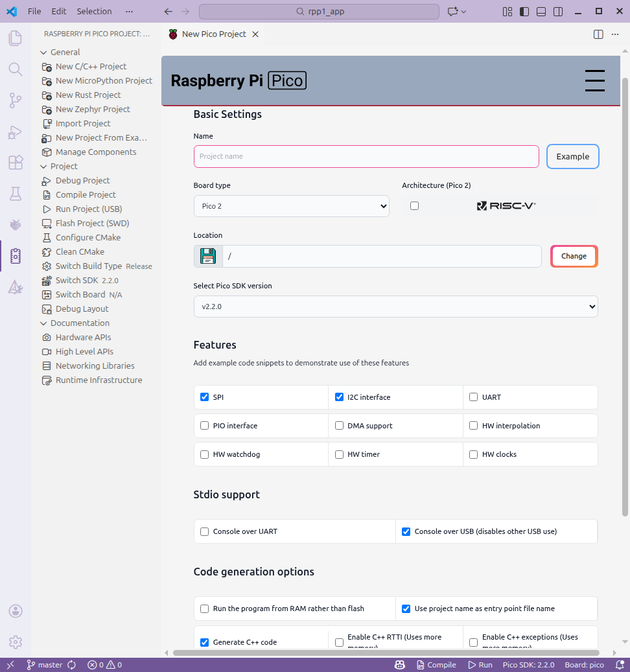Viewport: 630px width, 672px height.
Task: Select Flash Project (SWD)
Action: tap(92, 224)
